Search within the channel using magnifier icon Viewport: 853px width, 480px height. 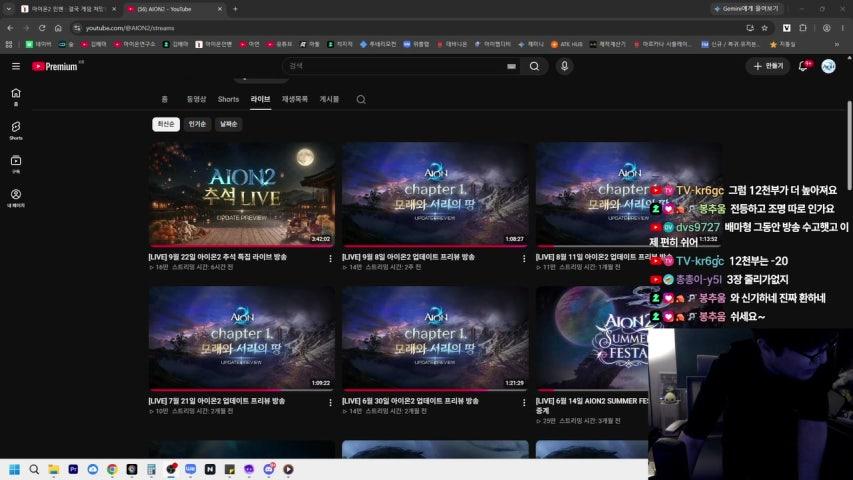361,100
